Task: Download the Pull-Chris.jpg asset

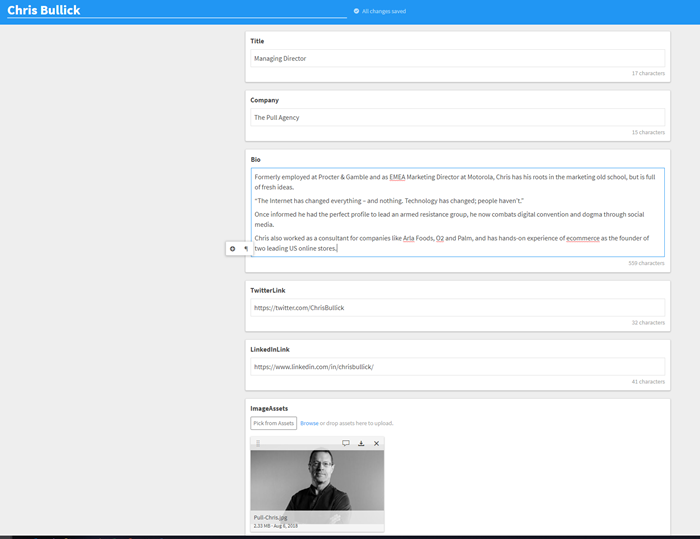Action: (361, 443)
